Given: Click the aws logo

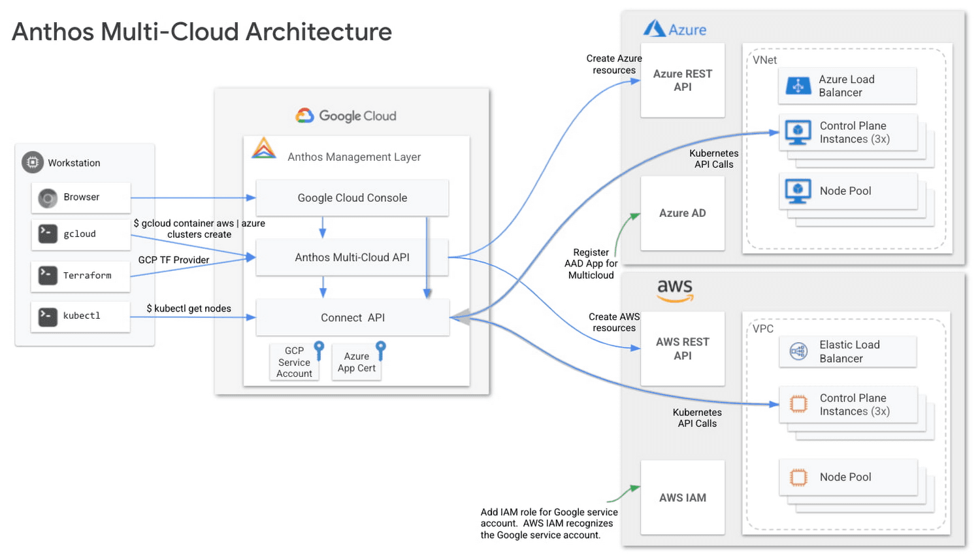Looking at the screenshot, I should tap(675, 290).
